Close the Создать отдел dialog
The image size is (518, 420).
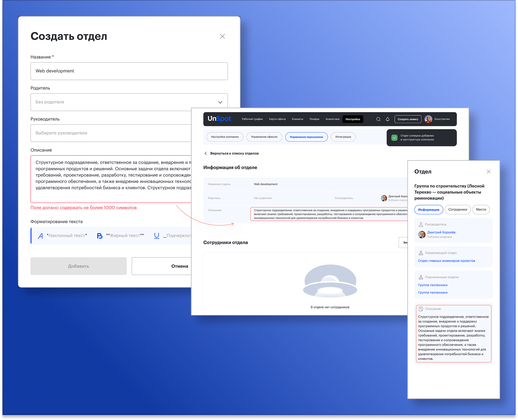tap(222, 36)
